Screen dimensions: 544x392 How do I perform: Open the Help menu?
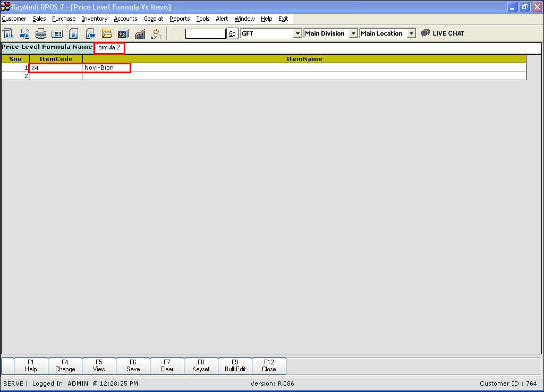[x=267, y=19]
